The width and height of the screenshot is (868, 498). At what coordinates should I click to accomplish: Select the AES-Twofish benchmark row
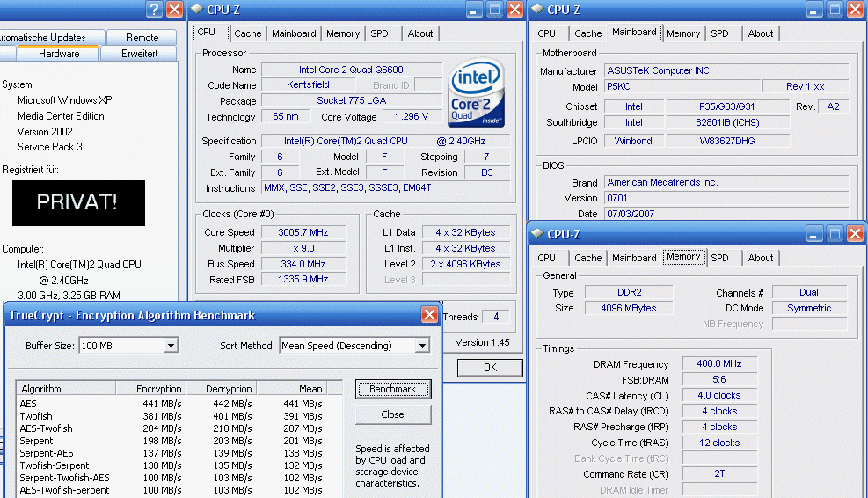click(x=171, y=428)
